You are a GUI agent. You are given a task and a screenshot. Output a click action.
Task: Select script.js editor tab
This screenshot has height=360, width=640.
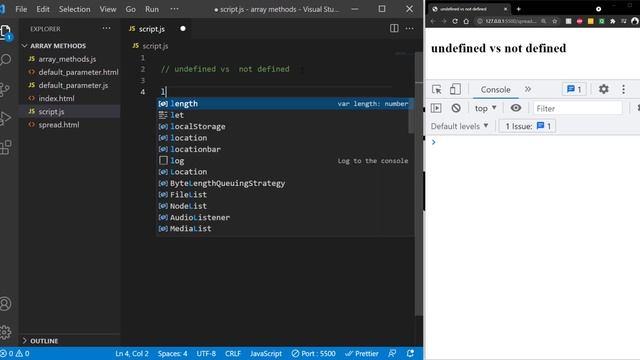click(151, 29)
